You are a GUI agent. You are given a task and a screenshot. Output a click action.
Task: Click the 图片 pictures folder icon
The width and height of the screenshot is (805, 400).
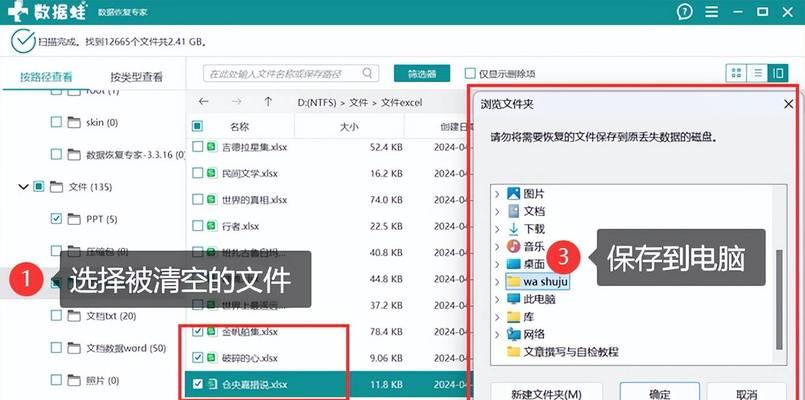click(513, 194)
